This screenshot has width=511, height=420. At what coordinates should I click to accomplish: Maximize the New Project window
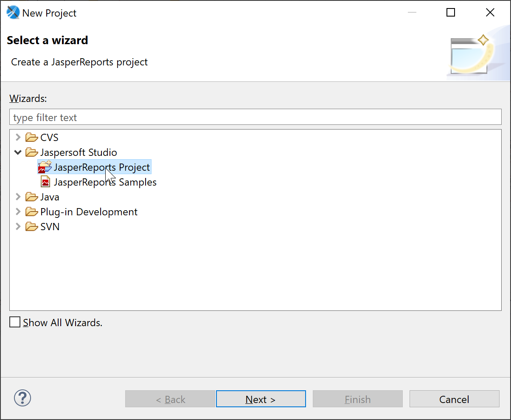[451, 13]
